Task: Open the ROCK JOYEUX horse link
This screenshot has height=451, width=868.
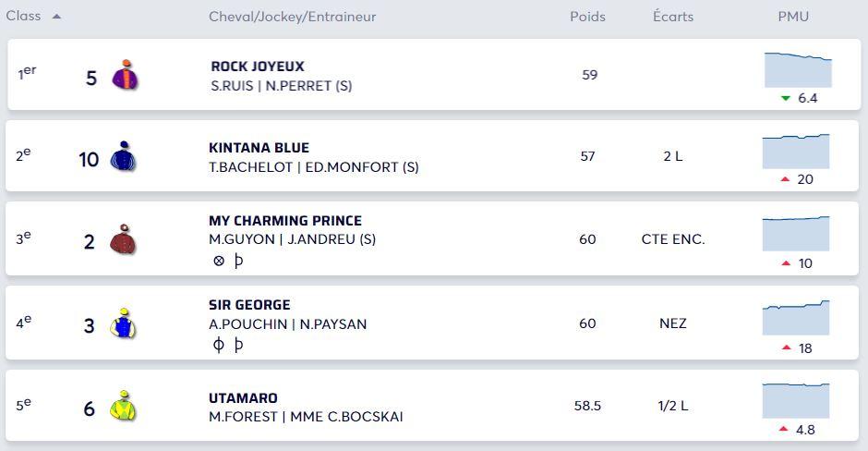Action: coord(258,67)
